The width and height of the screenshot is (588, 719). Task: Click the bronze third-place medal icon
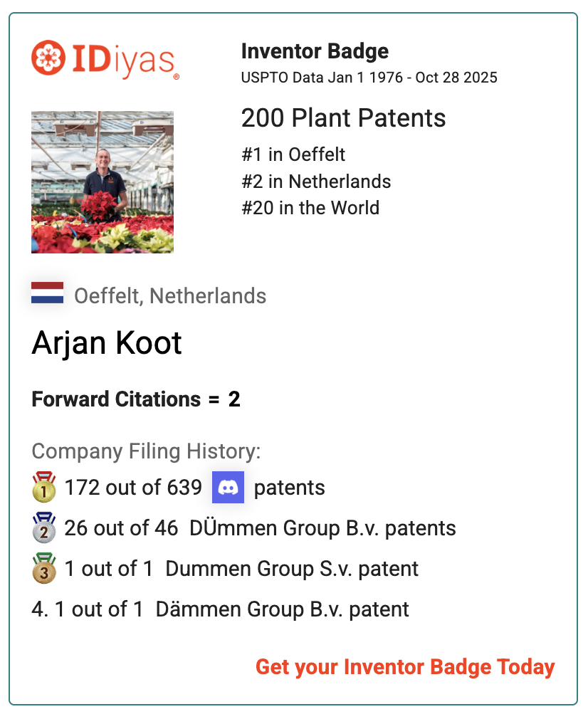pos(44,569)
